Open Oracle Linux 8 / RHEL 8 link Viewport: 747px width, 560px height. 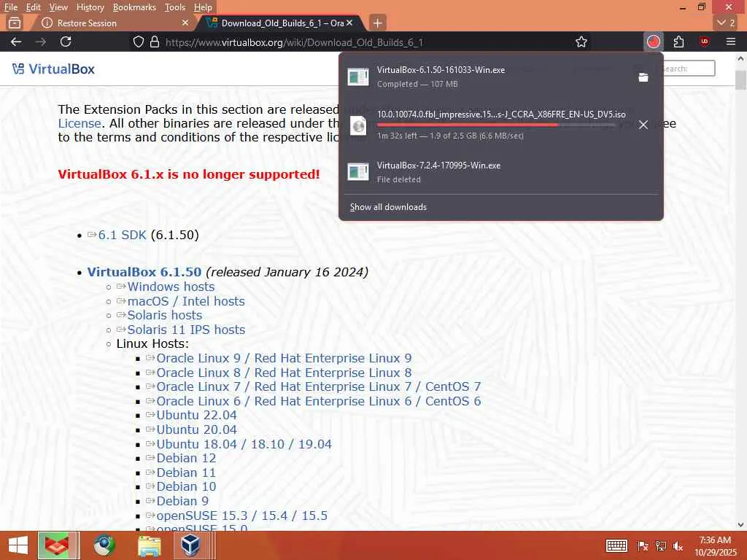(x=284, y=373)
